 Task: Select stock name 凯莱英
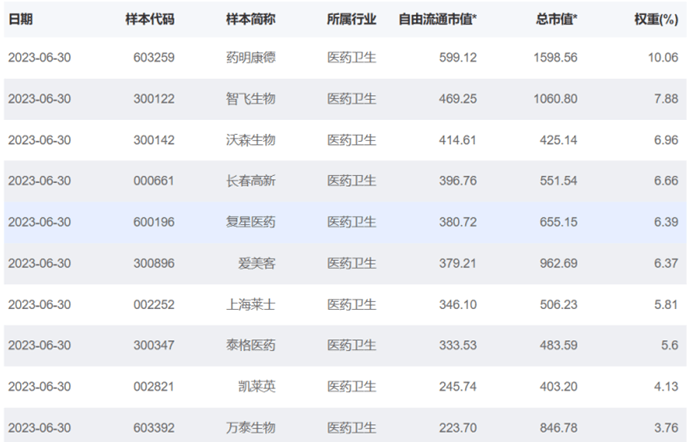pos(257,386)
